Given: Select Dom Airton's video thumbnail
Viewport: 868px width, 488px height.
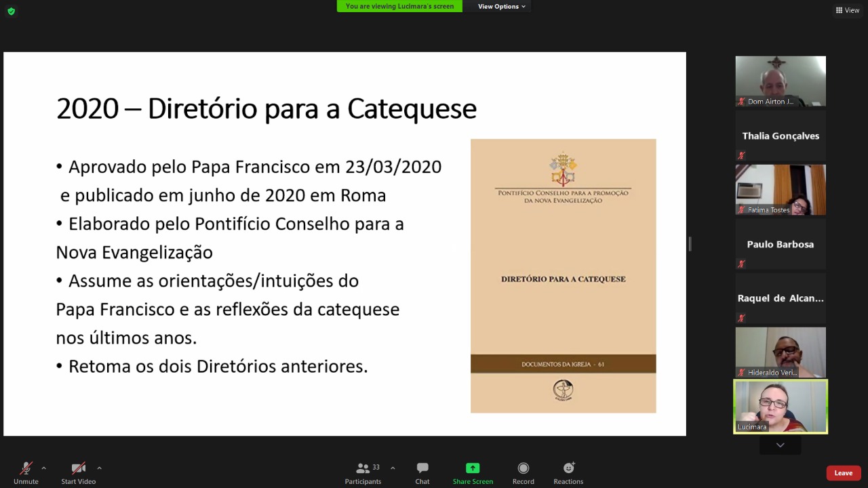Looking at the screenshot, I should pyautogui.click(x=781, y=81).
